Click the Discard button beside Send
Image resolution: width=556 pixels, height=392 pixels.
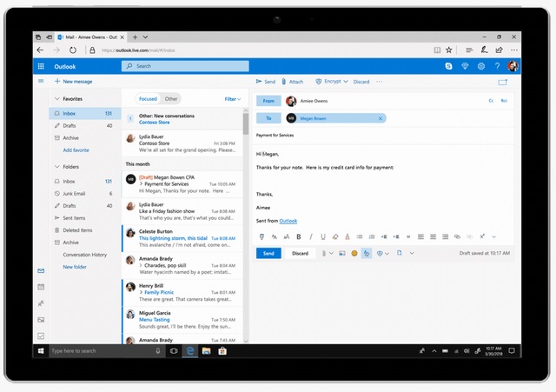300,253
